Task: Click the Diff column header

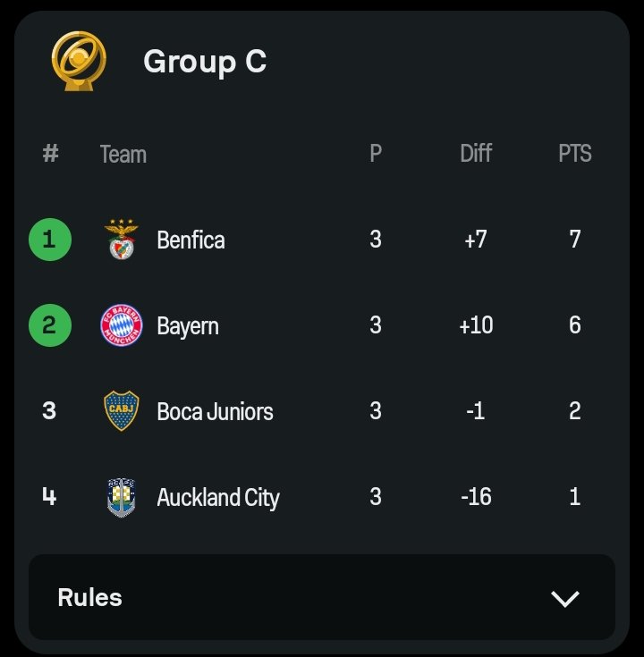Action: click(476, 154)
